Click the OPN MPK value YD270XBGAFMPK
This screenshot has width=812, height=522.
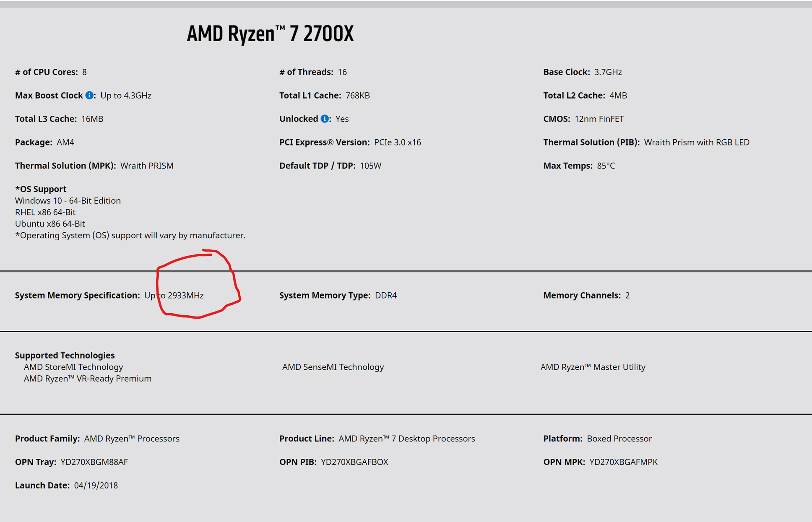click(x=623, y=462)
